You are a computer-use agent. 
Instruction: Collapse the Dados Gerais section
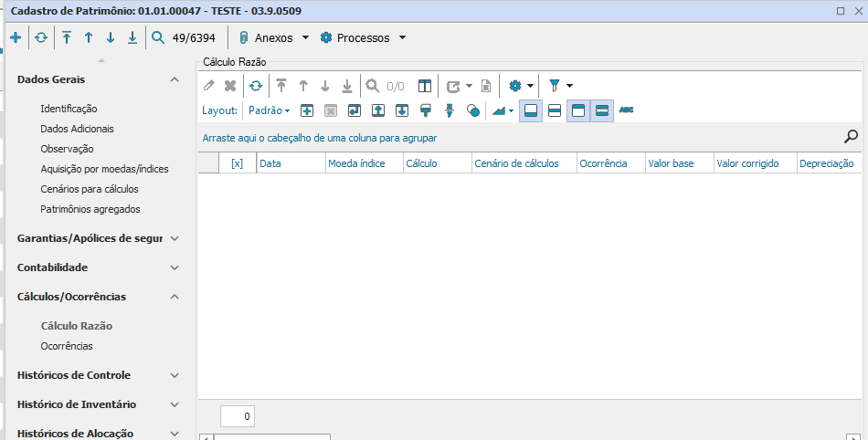pos(175,79)
